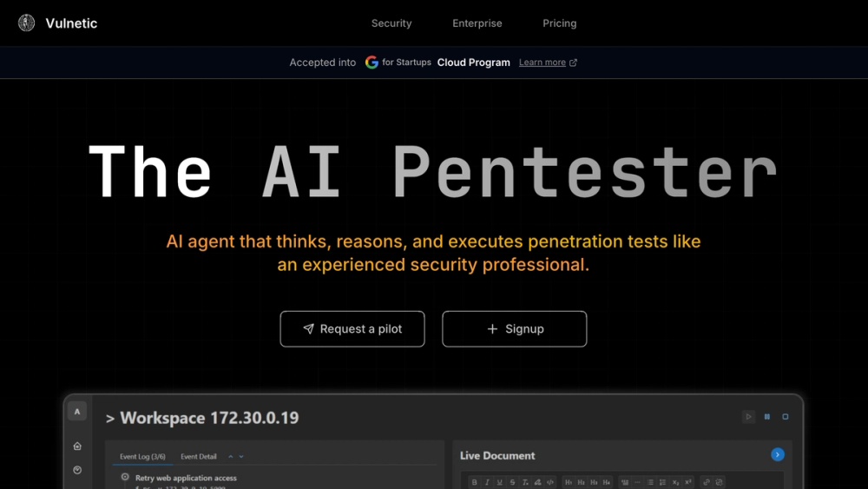Toggle bold in Live Document toolbar
Image resolution: width=868 pixels, height=489 pixels.
point(475,482)
